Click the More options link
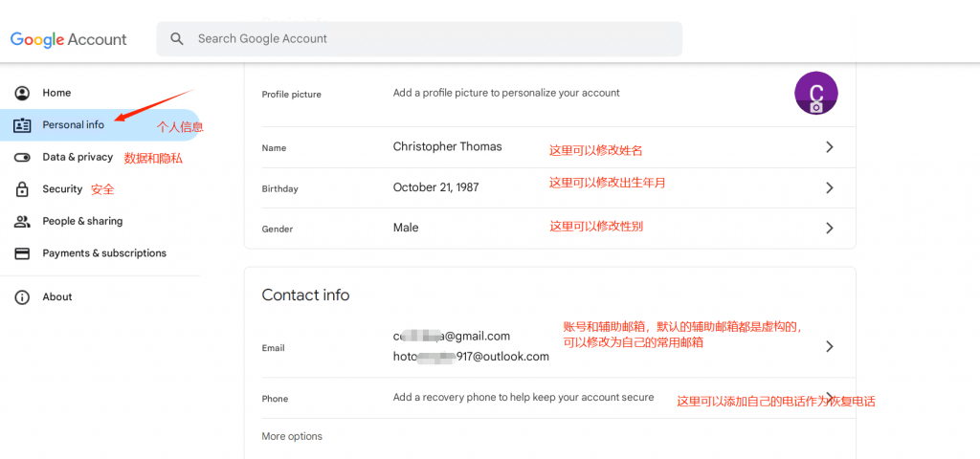Image resolution: width=980 pixels, height=459 pixels. pyautogui.click(x=292, y=436)
